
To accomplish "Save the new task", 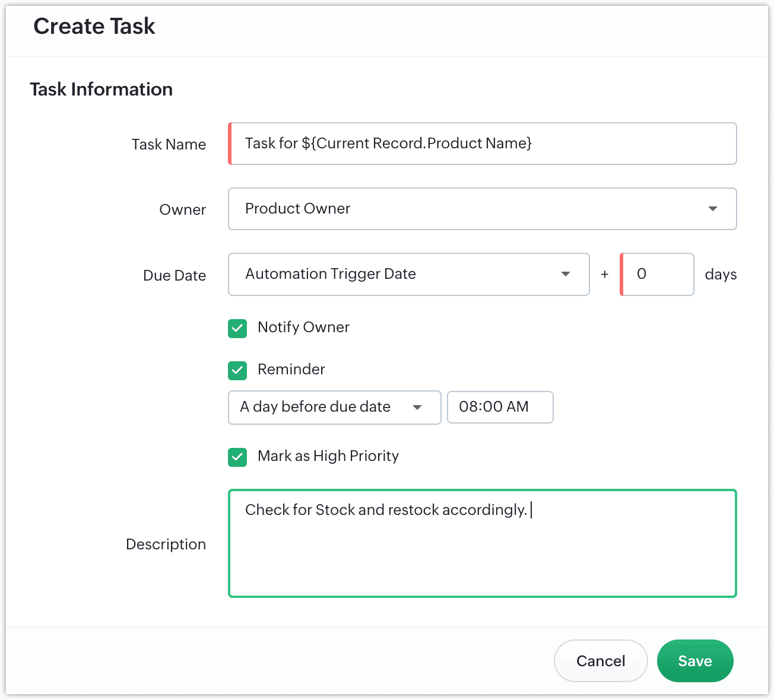I will tap(694, 661).
